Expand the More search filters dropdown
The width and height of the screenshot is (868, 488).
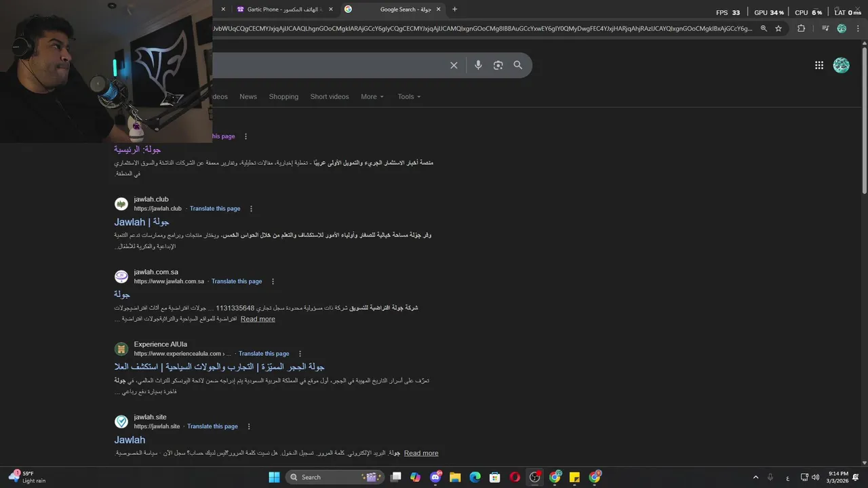(372, 97)
